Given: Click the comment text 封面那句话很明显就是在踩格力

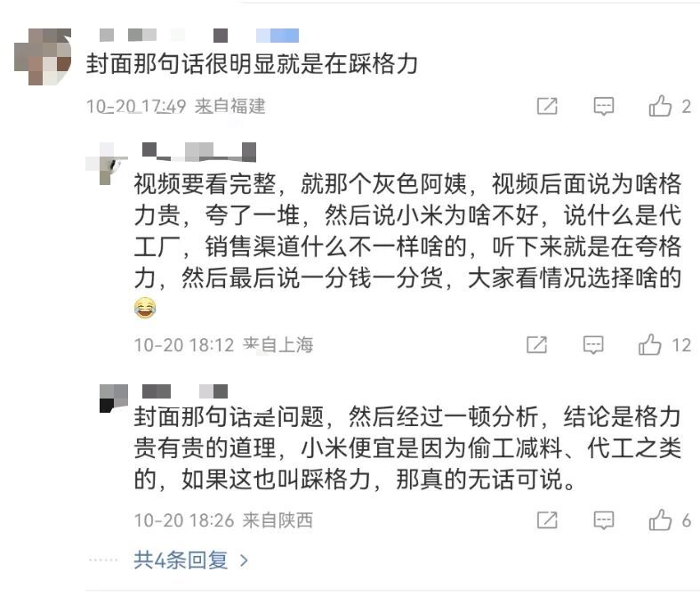Looking at the screenshot, I should tap(252, 66).
